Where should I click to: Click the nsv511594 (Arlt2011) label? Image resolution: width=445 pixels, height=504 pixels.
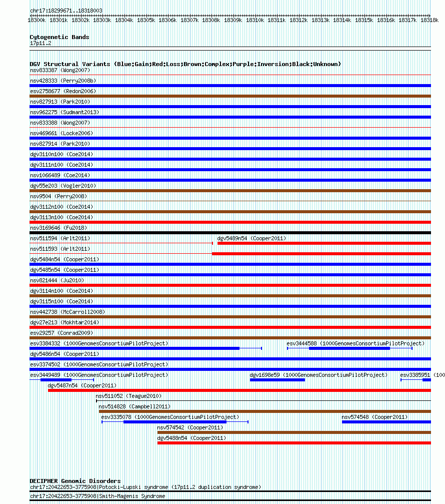(x=60, y=239)
